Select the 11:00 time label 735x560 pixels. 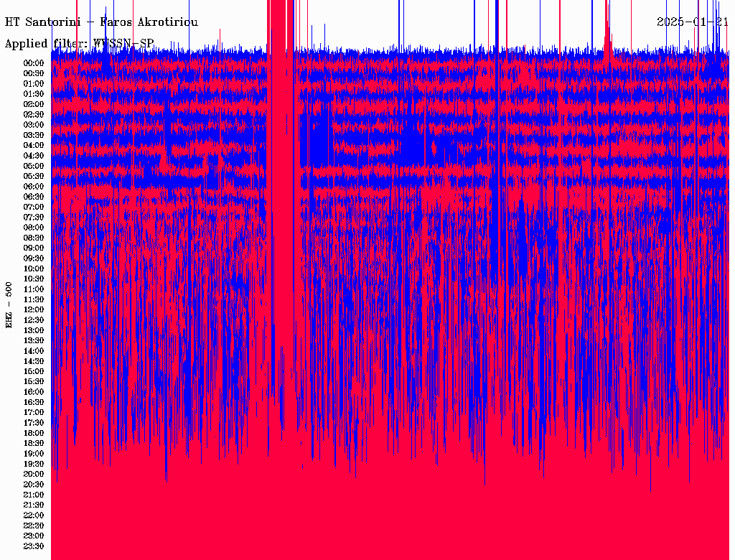tap(34, 289)
